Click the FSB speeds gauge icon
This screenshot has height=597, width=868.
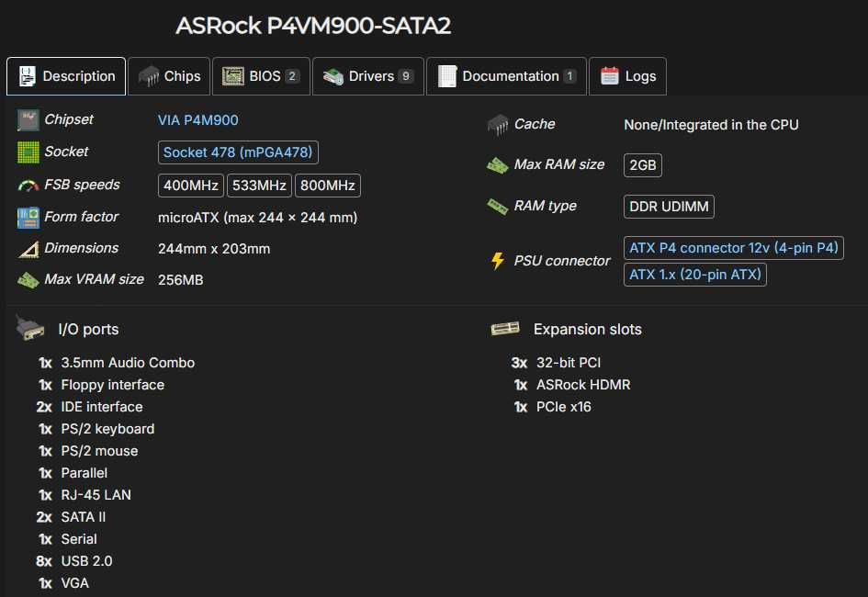[x=28, y=186]
